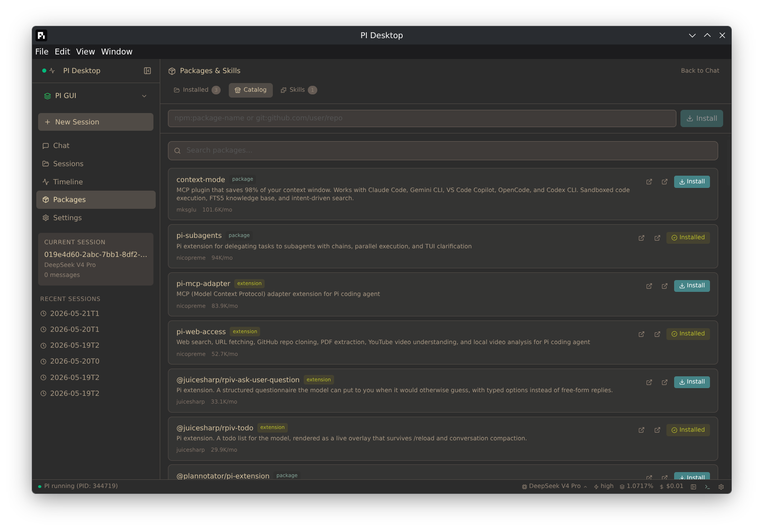Click the @plannotator/pi-extension title
The width and height of the screenshot is (764, 532).
(x=223, y=476)
